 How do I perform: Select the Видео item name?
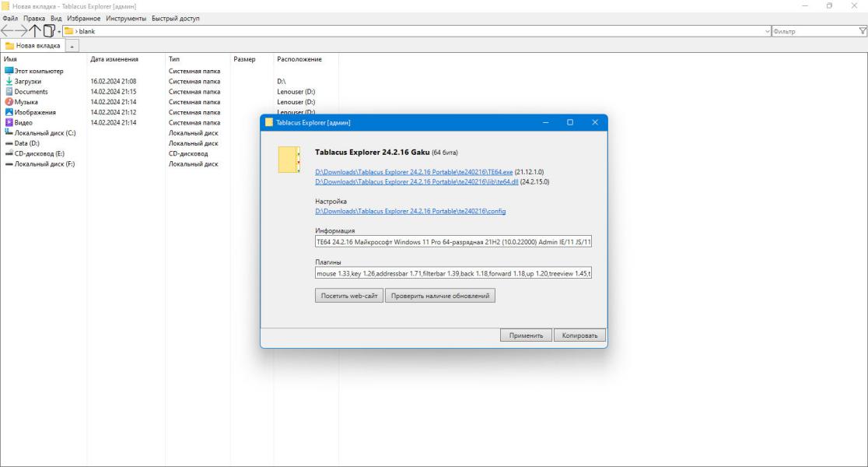23,122
